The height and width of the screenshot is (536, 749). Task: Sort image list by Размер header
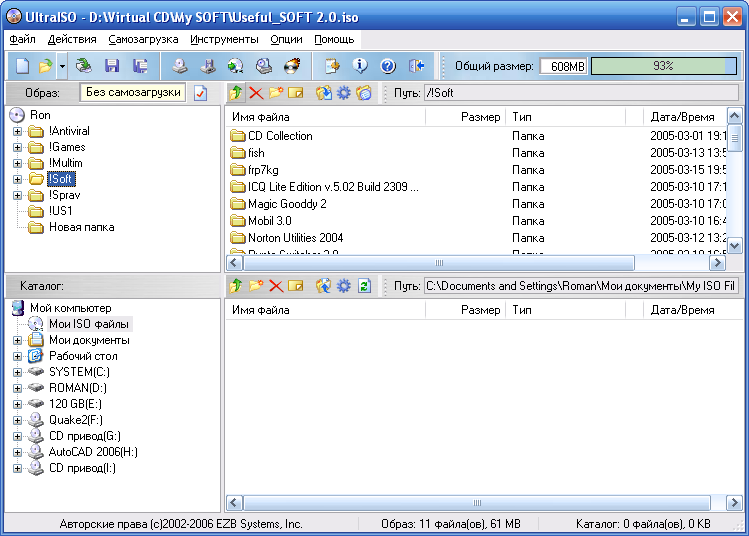[x=465, y=117]
